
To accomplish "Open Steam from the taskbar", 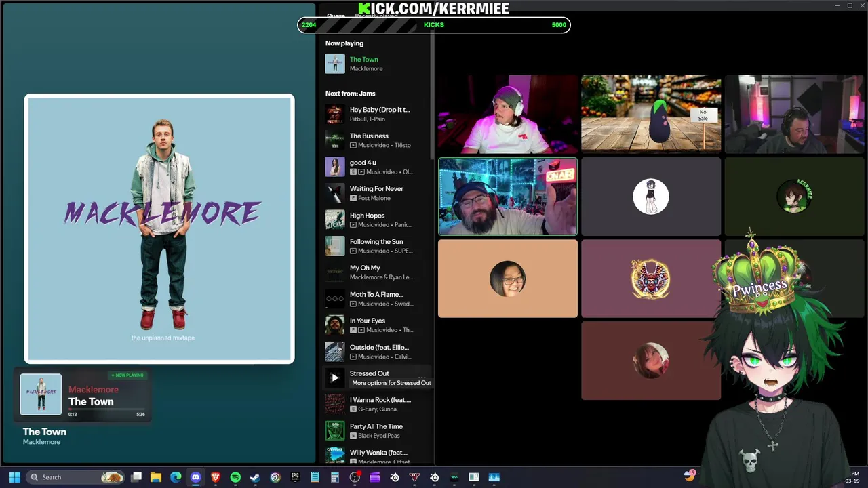I will click(255, 477).
